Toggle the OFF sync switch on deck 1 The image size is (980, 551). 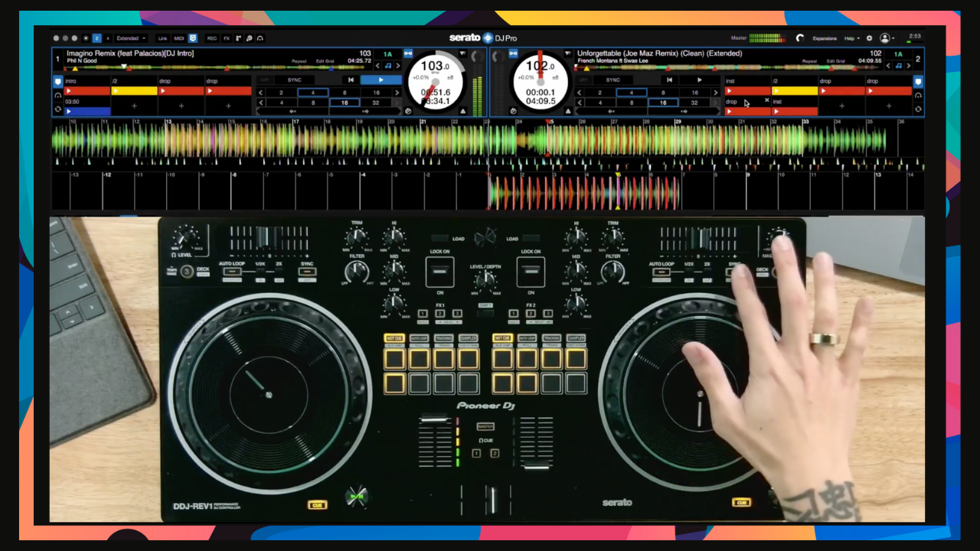(265, 80)
